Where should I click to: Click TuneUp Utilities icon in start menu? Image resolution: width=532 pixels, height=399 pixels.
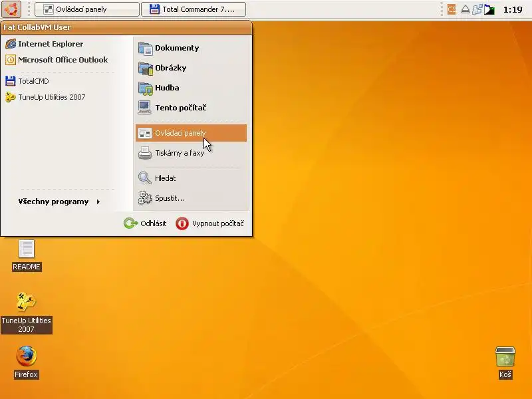pos(11,97)
